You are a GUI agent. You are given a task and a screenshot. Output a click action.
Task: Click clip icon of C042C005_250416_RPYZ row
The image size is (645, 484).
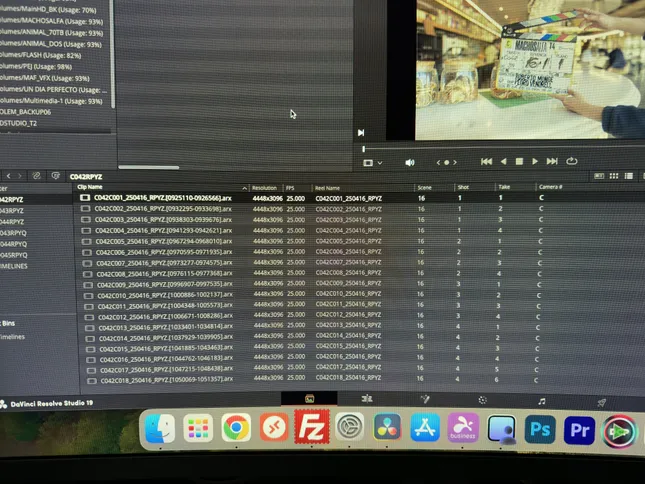[86, 241]
